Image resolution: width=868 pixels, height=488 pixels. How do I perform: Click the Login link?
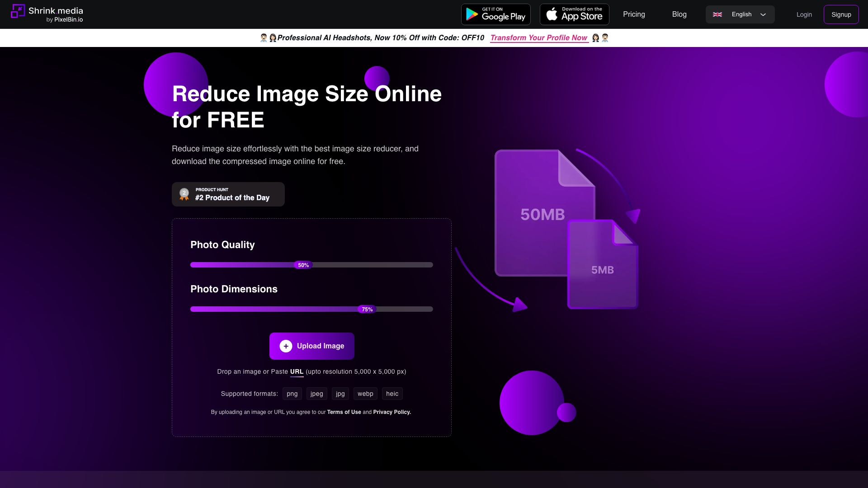[x=804, y=14]
